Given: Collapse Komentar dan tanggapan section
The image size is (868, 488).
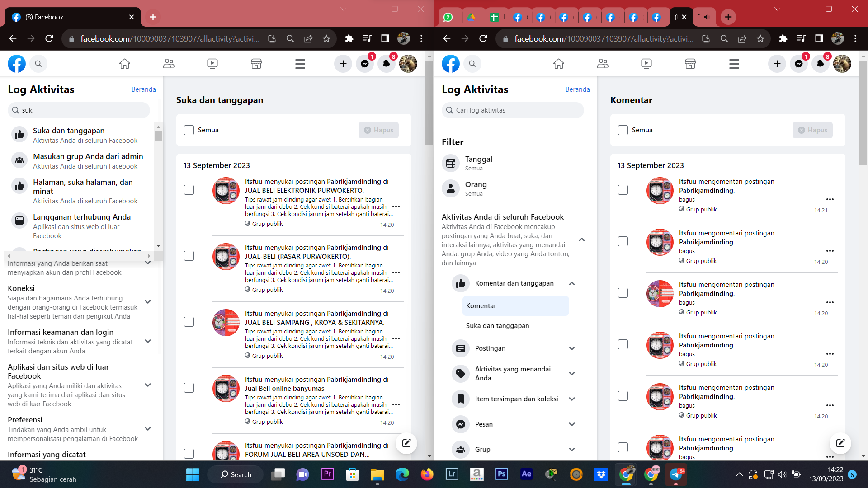Looking at the screenshot, I should [x=571, y=283].
